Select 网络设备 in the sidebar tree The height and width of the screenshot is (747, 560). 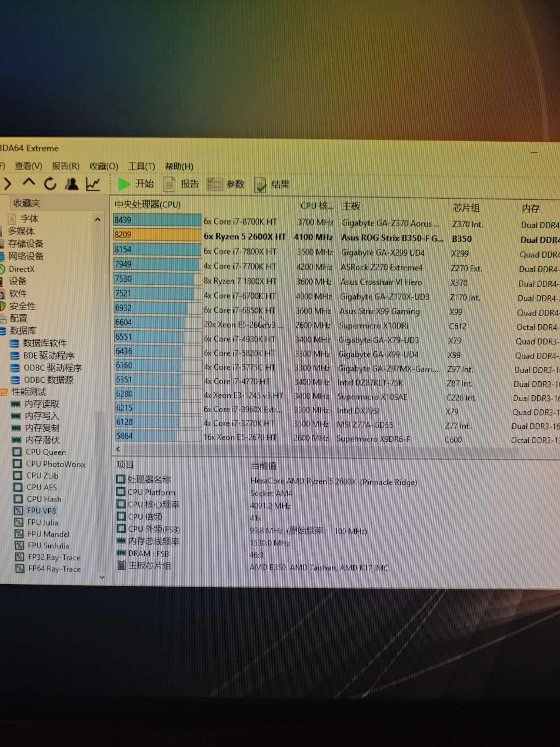pyautogui.click(x=26, y=256)
